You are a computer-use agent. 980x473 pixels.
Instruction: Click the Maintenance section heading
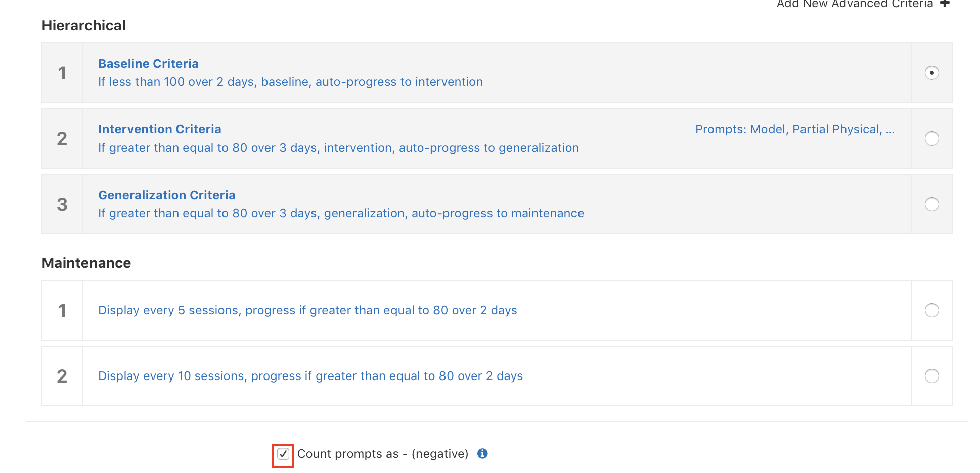(86, 263)
